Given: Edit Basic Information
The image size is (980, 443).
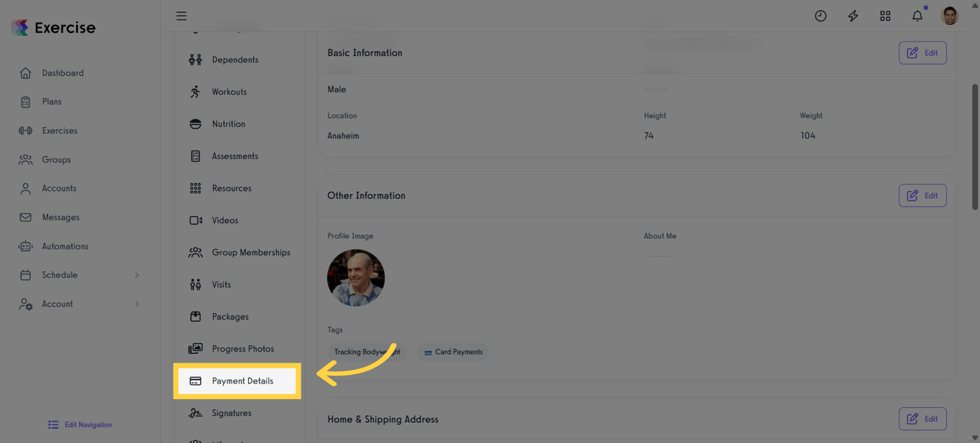Looking at the screenshot, I should pyautogui.click(x=922, y=53).
